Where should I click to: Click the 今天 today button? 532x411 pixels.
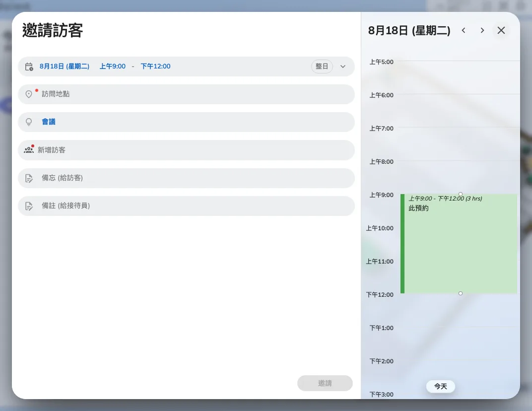tap(440, 386)
